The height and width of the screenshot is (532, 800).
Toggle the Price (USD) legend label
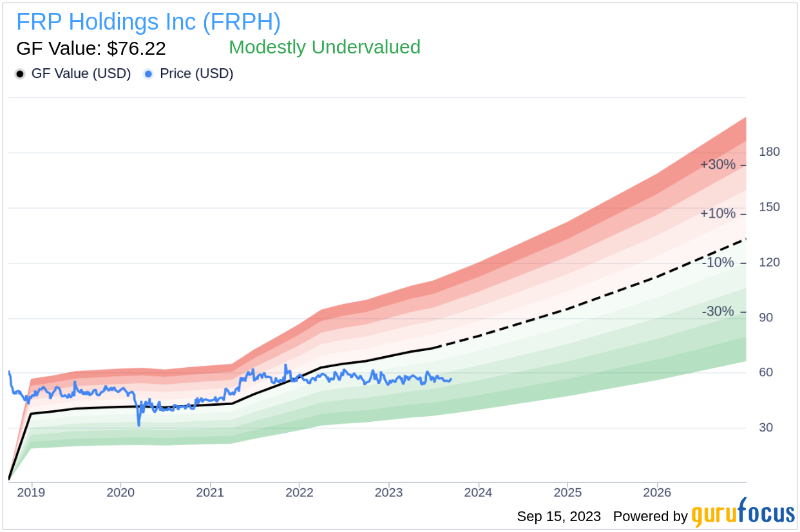tap(196, 74)
